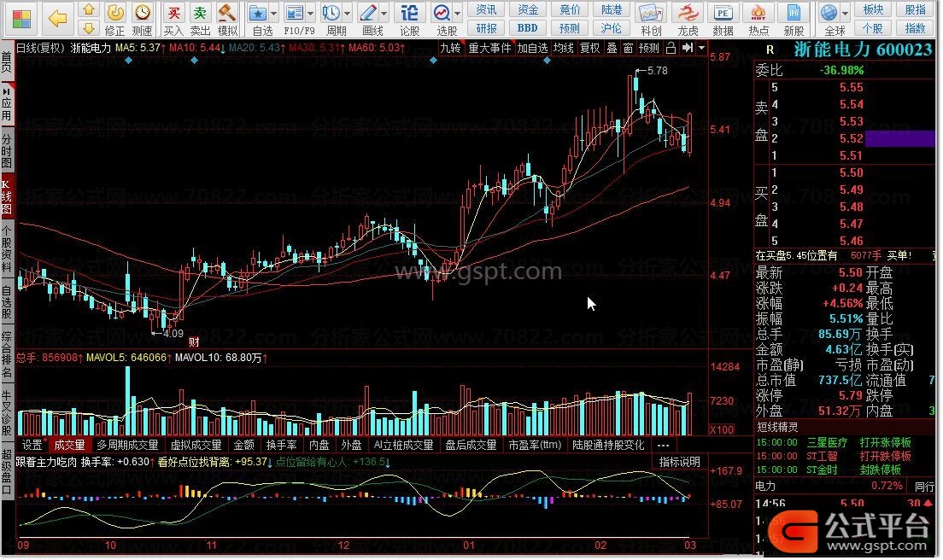943x560 pixels.
Task: Toggle 预测 forecast on chart
Action: [649, 48]
